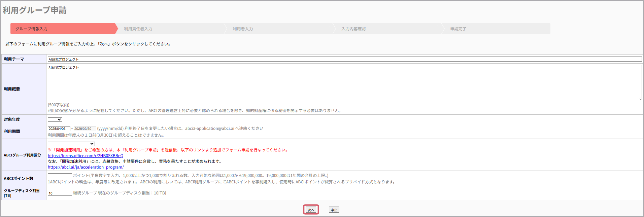Click the ABCIポイント数 row label
The height and width of the screenshot is (217, 644).
coord(19,179)
